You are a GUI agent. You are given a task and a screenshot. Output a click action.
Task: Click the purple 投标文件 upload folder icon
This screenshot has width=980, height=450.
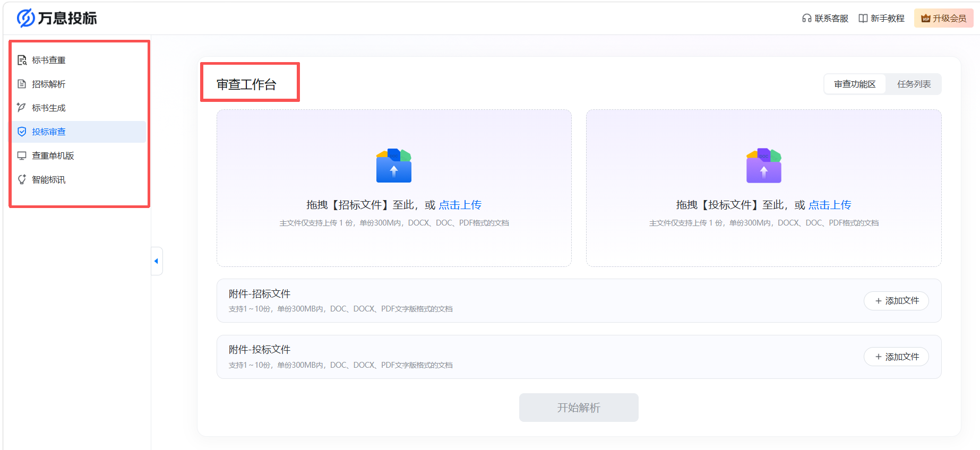click(764, 166)
